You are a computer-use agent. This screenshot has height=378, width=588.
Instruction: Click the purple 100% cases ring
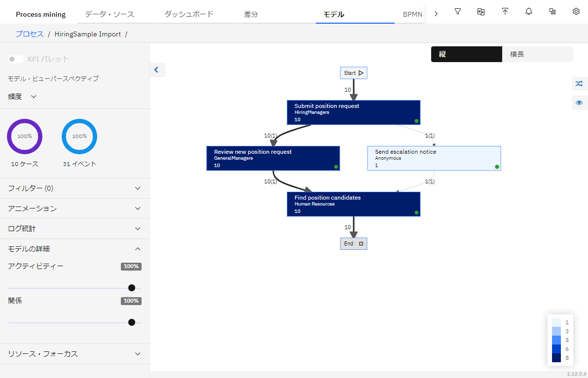click(x=25, y=137)
